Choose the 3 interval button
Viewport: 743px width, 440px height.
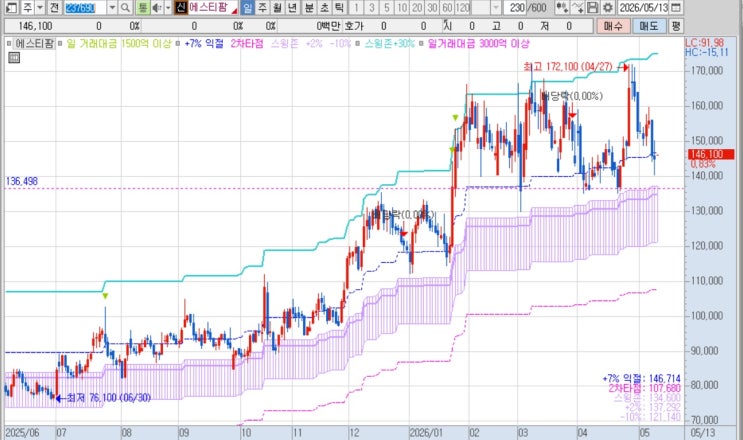point(372,8)
